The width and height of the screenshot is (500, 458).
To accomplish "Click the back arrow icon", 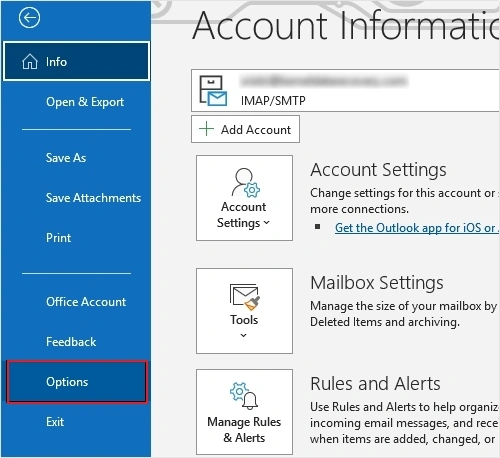I will 29,18.
